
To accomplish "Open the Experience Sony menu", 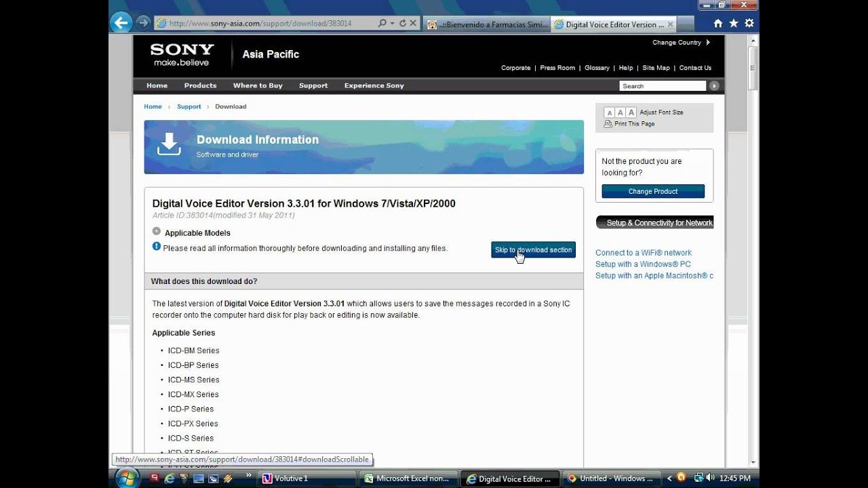I will [374, 85].
